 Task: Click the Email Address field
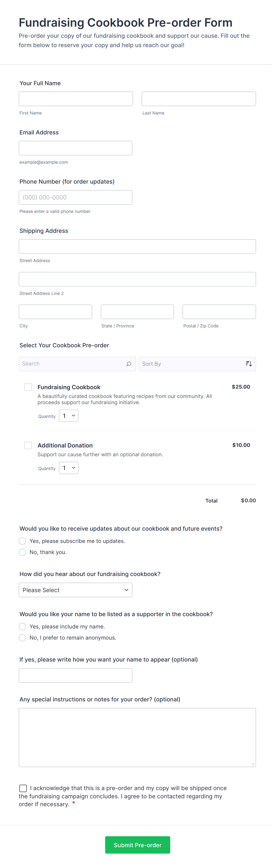click(x=75, y=148)
